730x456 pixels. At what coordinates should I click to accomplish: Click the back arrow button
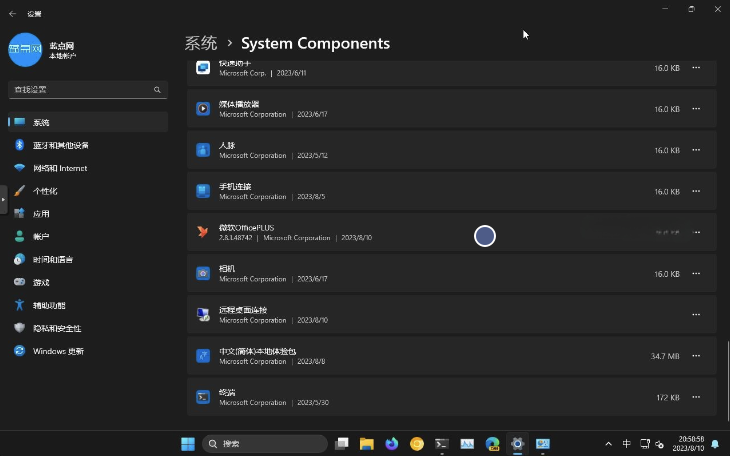pyautogui.click(x=12, y=14)
